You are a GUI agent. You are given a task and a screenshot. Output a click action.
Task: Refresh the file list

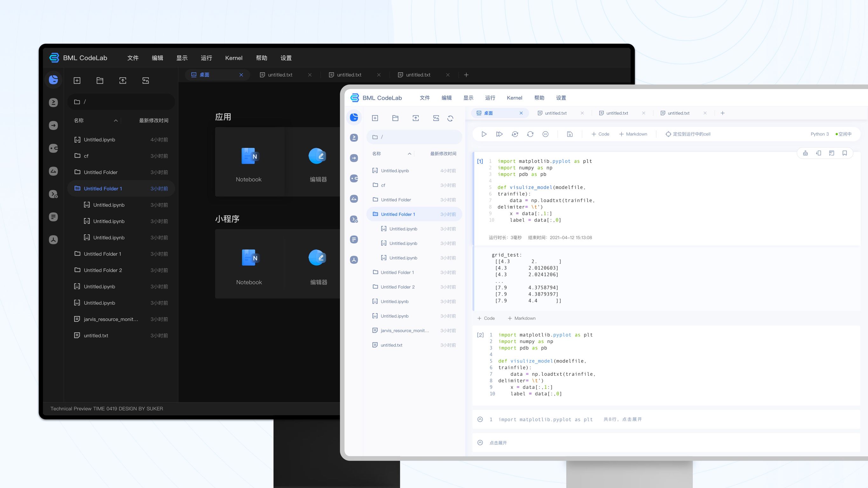[451, 118]
